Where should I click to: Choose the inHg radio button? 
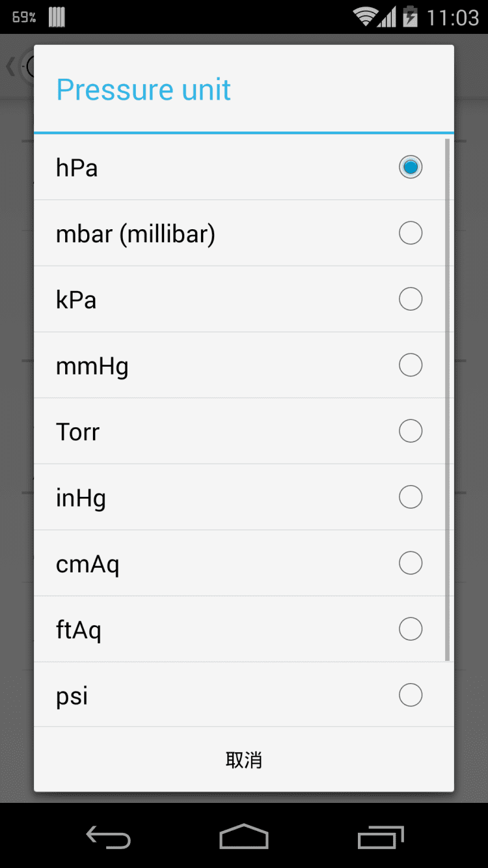click(x=411, y=497)
